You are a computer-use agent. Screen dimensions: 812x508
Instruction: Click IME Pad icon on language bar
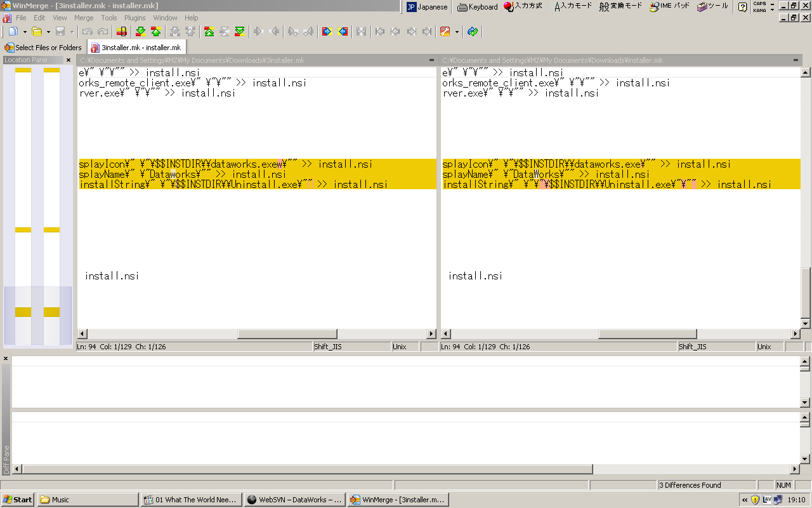(x=669, y=6)
